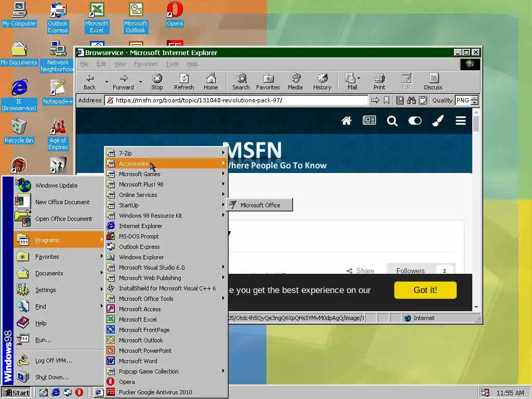The height and width of the screenshot is (399, 532).
Task: Expand Windows 98 Resource Kit submenu
Action: tap(166, 216)
